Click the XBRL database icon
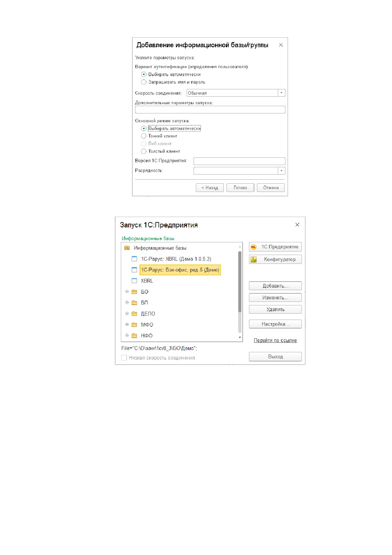 134,281
